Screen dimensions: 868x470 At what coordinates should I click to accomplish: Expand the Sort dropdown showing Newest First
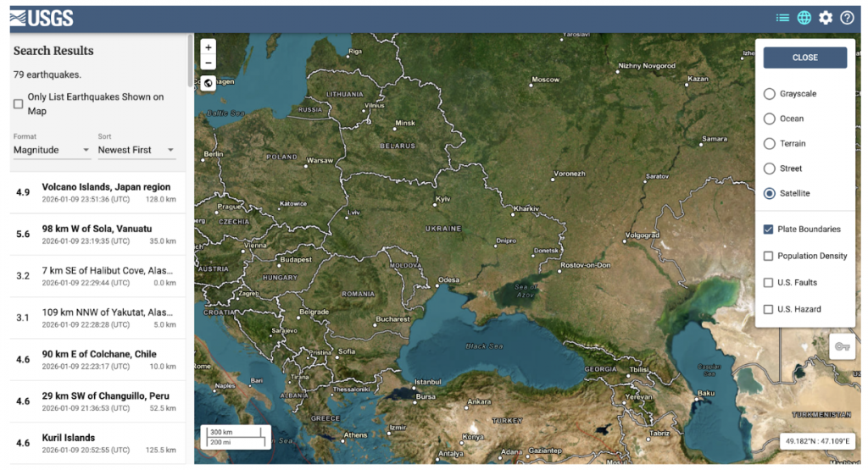pyautogui.click(x=136, y=150)
